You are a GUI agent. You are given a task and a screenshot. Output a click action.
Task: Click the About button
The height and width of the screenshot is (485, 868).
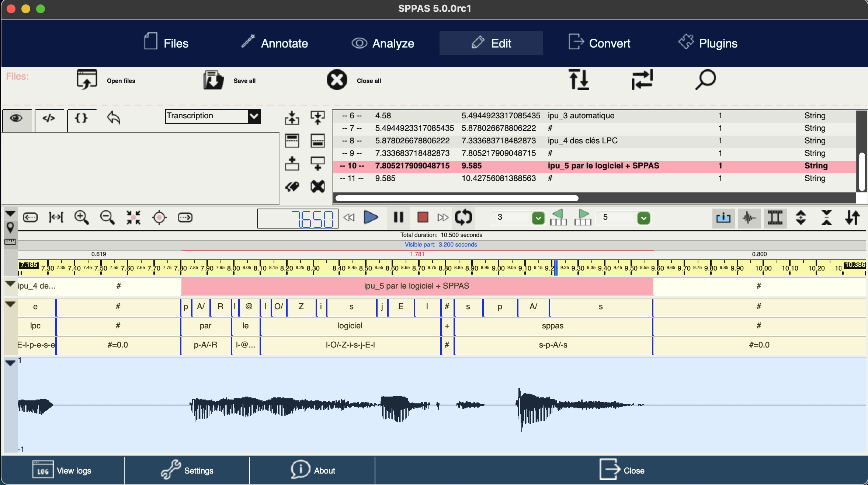[x=313, y=470]
